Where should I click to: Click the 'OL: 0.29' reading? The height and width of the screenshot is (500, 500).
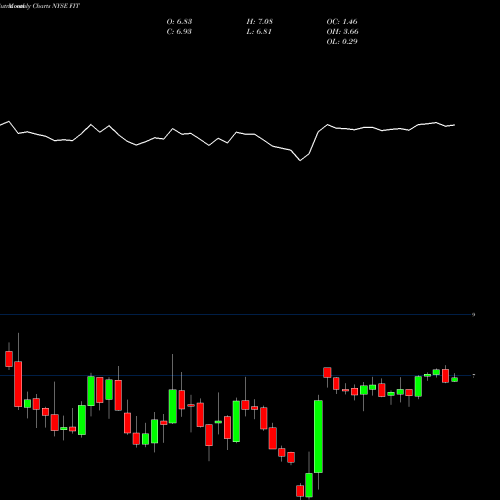[x=342, y=42]
